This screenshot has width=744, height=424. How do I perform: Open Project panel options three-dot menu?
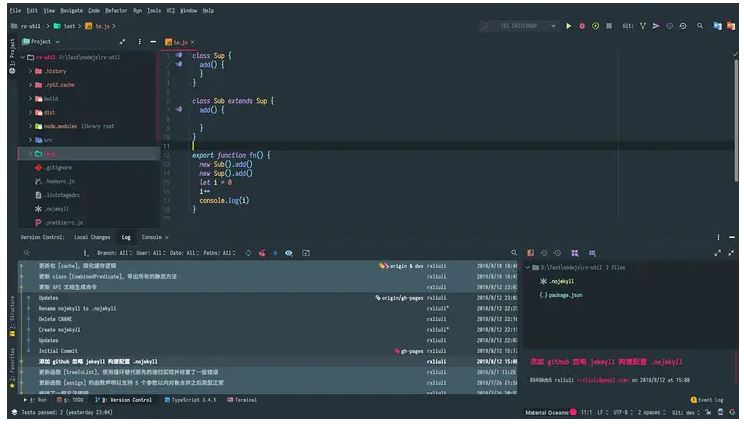[140, 42]
